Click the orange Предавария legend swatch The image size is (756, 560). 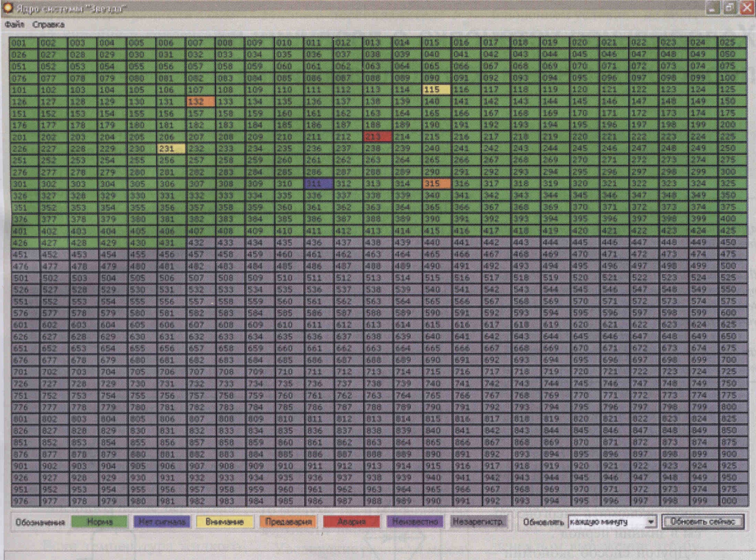click(x=288, y=522)
